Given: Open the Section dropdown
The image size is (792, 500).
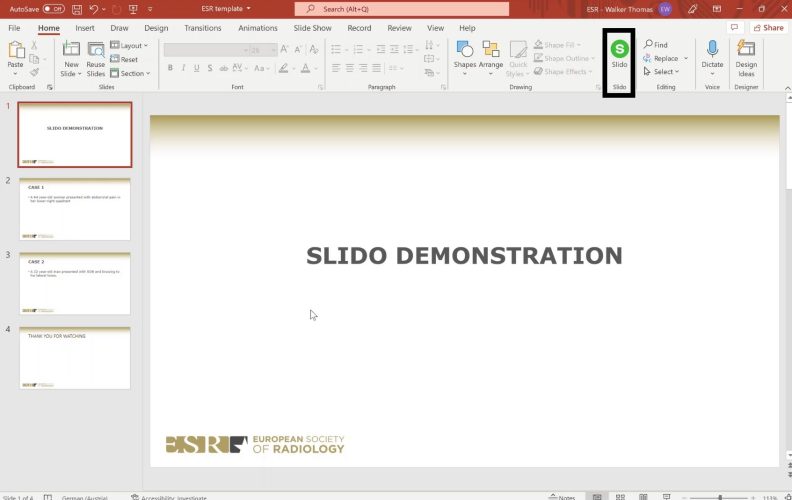Looking at the screenshot, I should (130, 73).
